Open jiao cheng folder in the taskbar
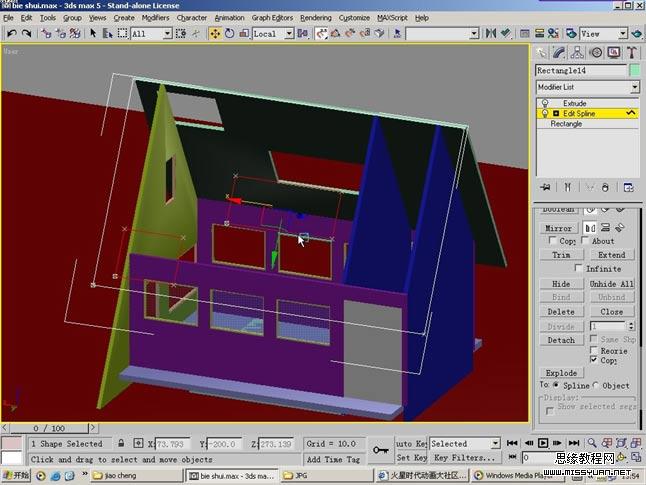646x485 pixels. (x=136, y=476)
